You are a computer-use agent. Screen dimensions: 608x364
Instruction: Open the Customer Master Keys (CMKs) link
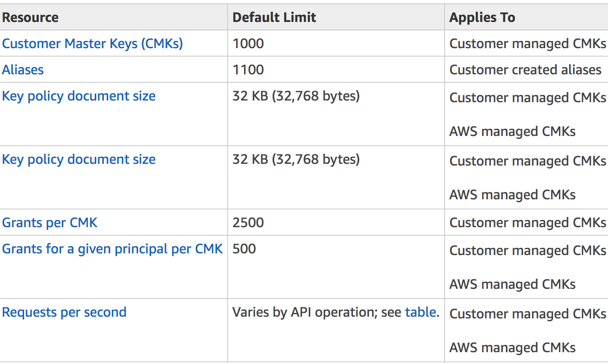click(x=92, y=43)
